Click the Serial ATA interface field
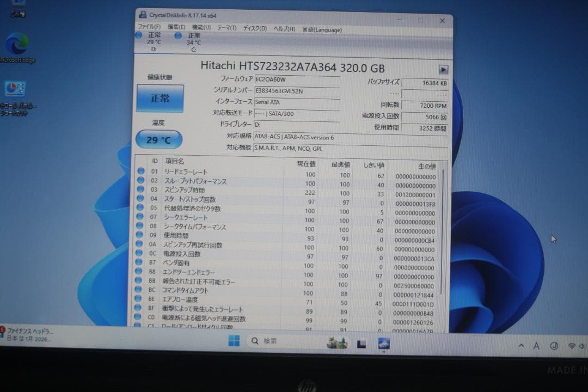Screen dimensions: 588x392 coord(297,102)
